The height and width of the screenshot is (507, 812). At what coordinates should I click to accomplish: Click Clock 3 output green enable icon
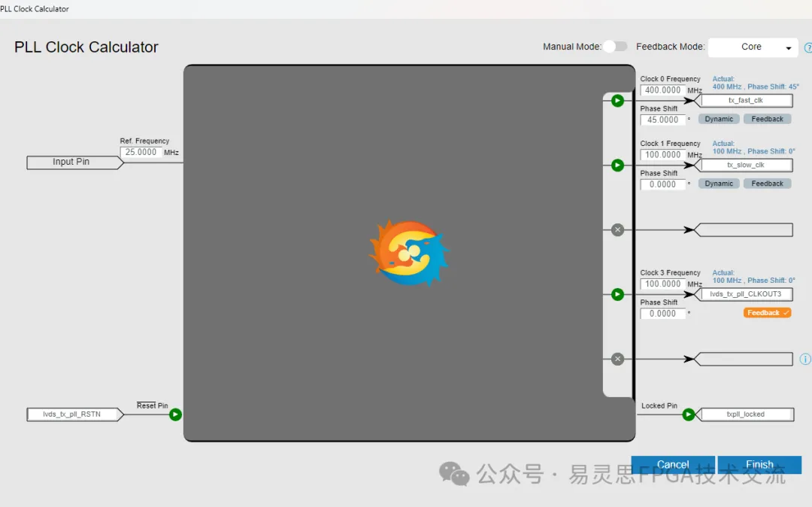617,294
